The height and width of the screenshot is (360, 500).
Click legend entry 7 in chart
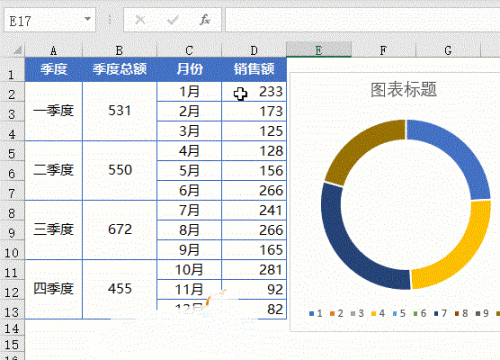tap(440, 313)
